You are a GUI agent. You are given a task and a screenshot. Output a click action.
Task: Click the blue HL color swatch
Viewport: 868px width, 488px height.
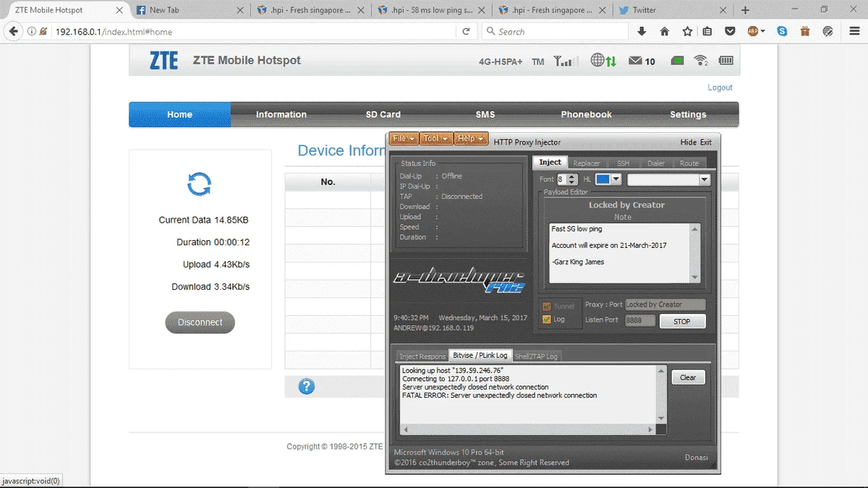coord(603,179)
